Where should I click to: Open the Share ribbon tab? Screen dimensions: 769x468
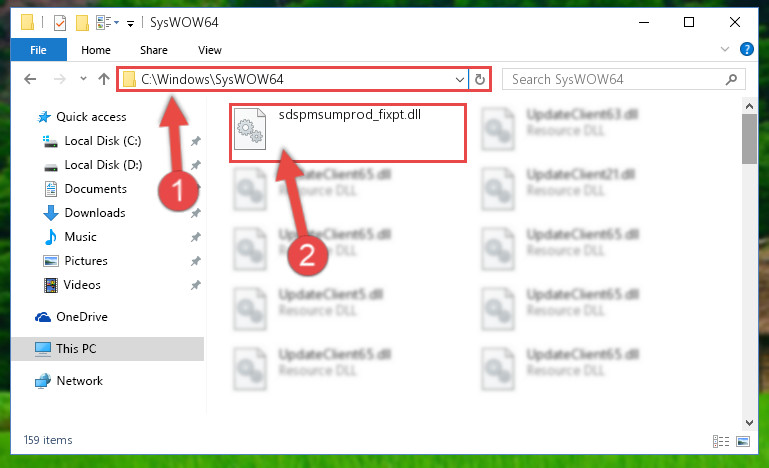(154, 50)
